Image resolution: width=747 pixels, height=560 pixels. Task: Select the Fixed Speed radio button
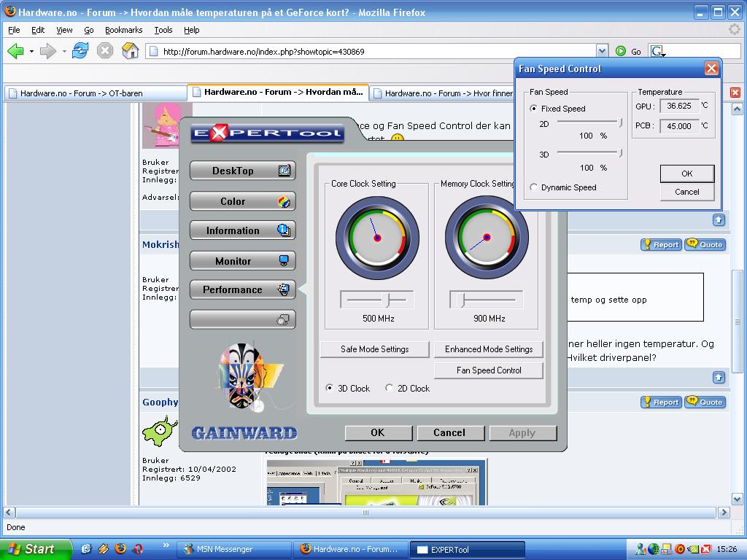[x=533, y=109]
